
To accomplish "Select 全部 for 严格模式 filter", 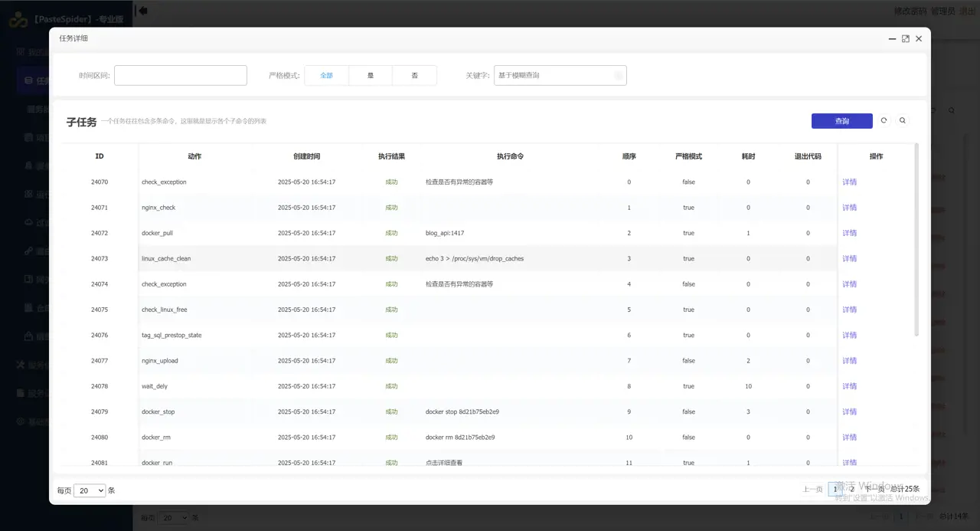I will 327,75.
